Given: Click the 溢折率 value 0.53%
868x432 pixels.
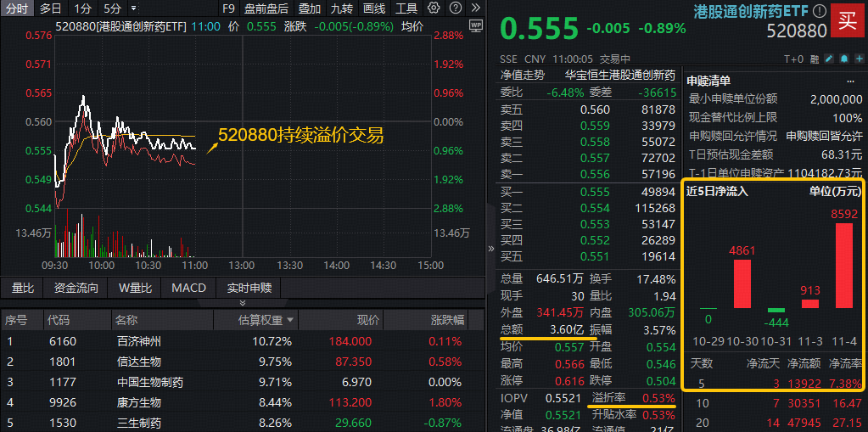Looking at the screenshot, I should [658, 398].
